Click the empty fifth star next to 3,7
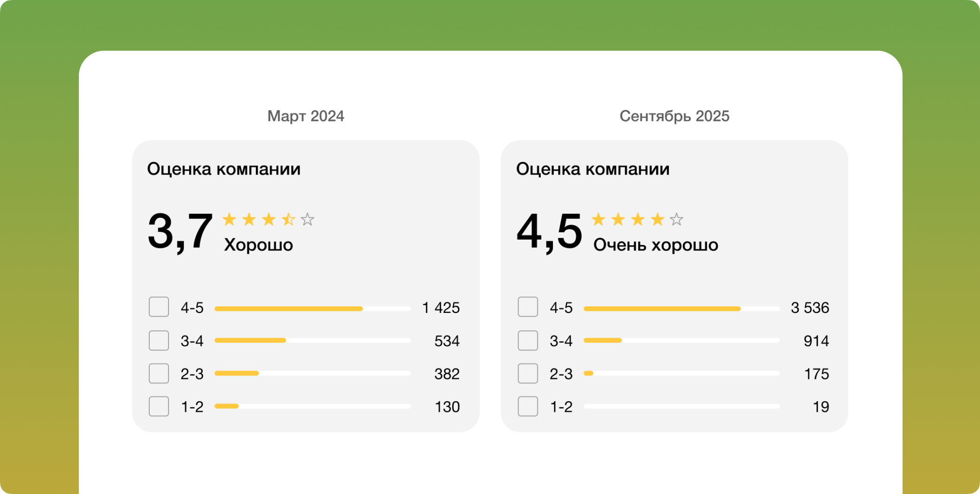980x494 pixels. pyautogui.click(x=307, y=219)
